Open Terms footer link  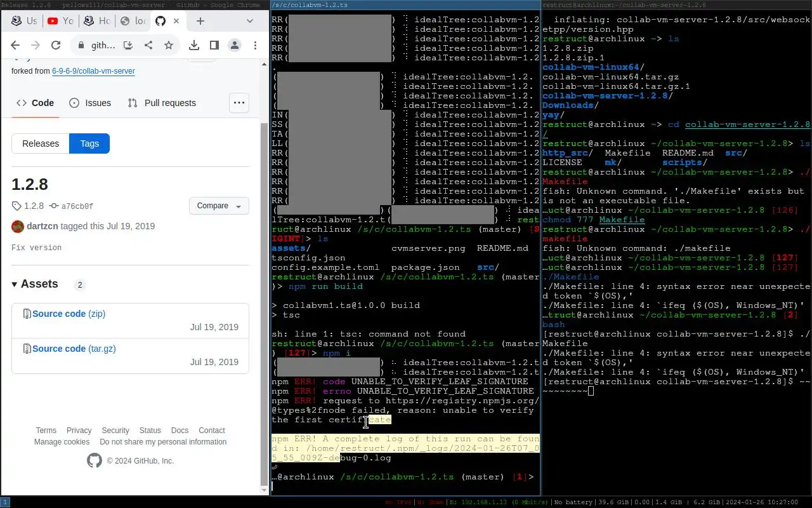pos(46,431)
